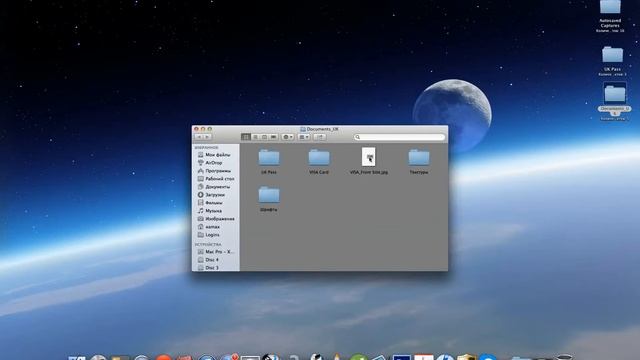Switch Finder to list view
Screen dimensions: 640x360
[255, 137]
